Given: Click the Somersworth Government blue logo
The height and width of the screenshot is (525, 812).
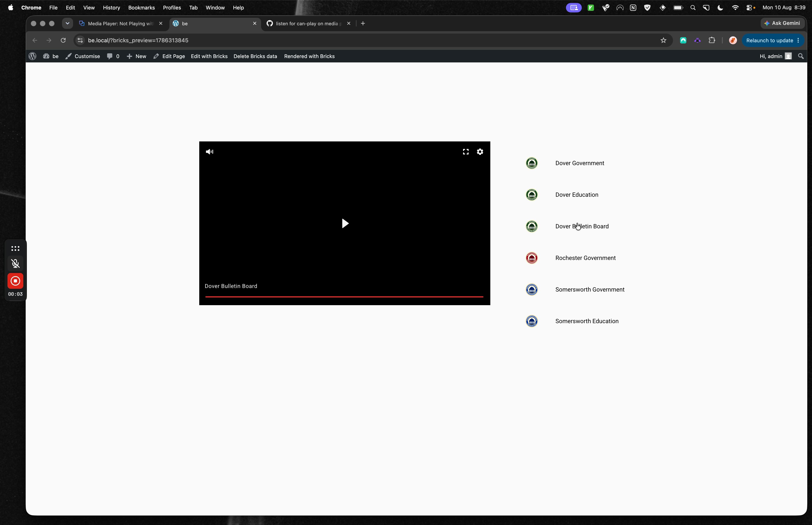Looking at the screenshot, I should coord(532,289).
